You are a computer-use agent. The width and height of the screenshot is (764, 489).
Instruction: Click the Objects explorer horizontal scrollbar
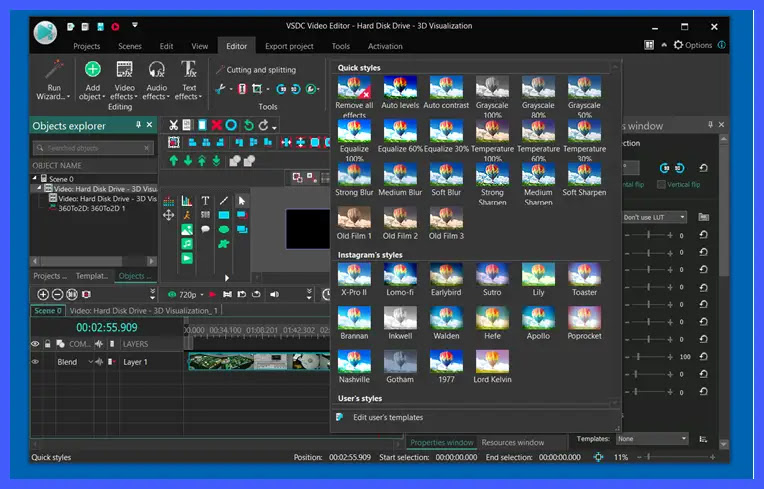coord(93,261)
